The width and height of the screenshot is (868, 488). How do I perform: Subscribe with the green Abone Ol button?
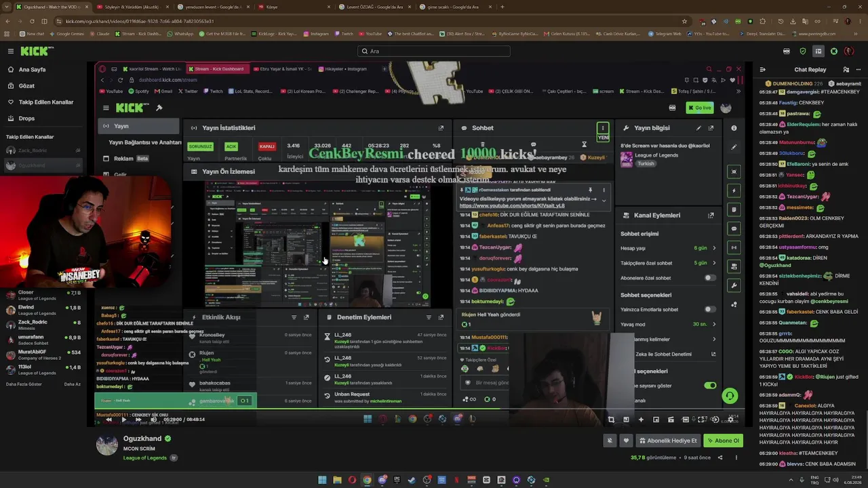click(723, 441)
